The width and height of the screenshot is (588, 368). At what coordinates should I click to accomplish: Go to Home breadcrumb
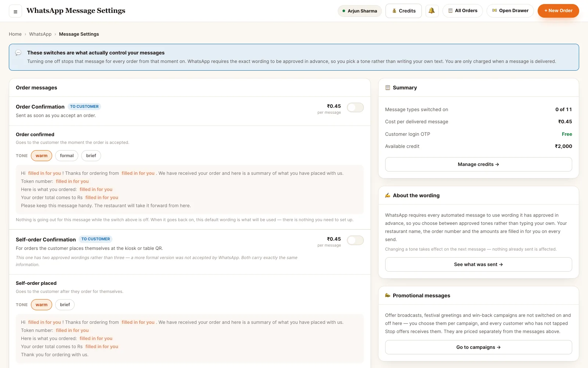[15, 34]
